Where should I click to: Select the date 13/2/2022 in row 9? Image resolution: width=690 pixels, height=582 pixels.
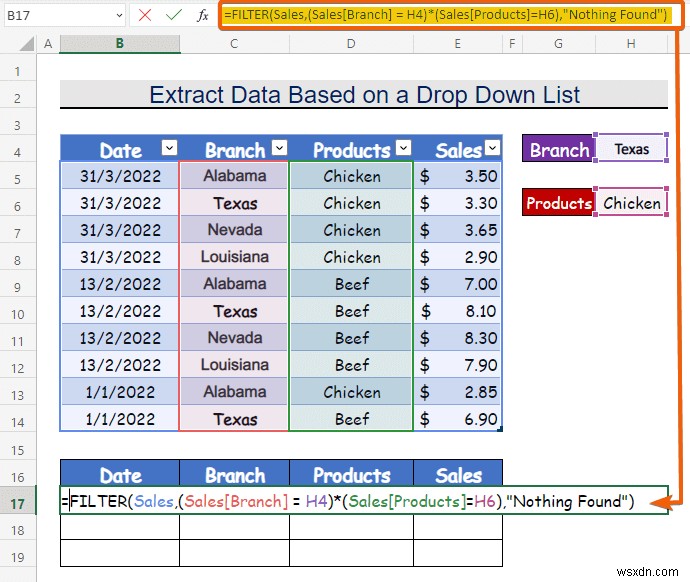point(120,284)
